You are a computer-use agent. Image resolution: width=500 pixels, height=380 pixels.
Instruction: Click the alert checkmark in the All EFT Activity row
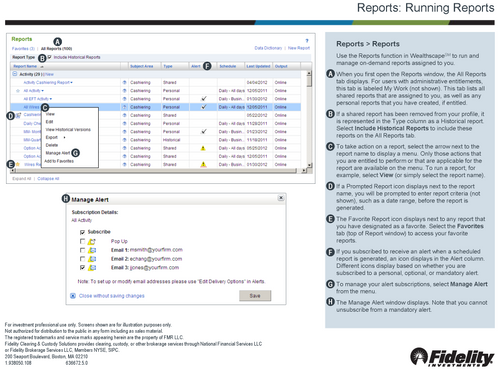pos(204,98)
